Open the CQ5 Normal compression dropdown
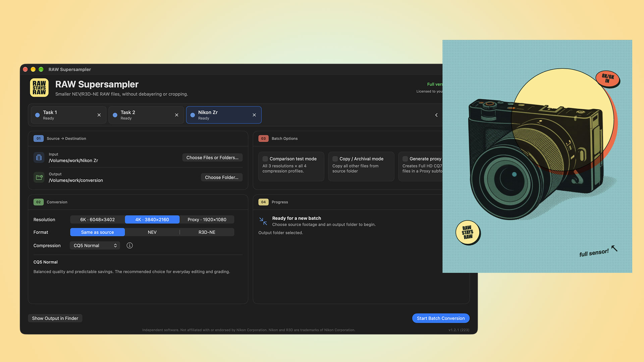The image size is (644, 362). (95, 246)
